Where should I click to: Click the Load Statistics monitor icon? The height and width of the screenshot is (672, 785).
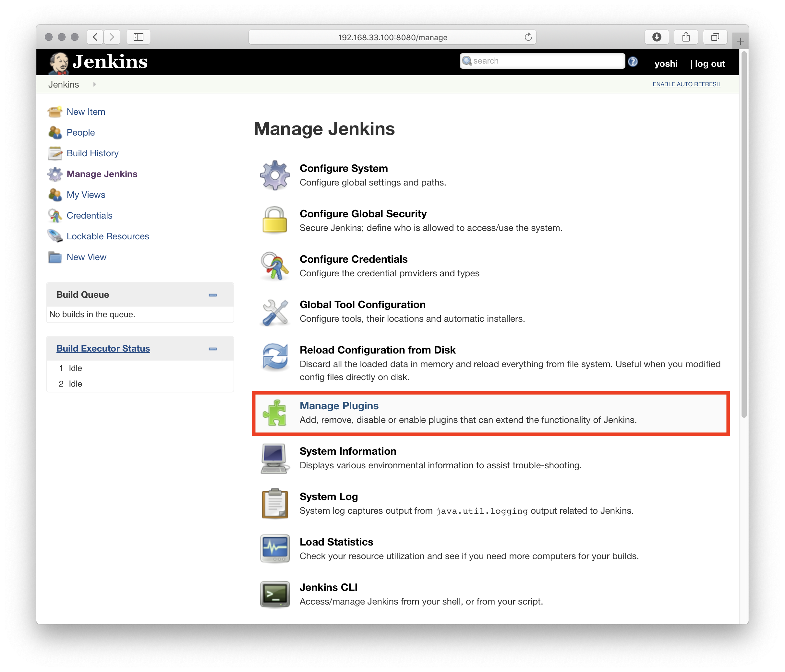tap(275, 549)
